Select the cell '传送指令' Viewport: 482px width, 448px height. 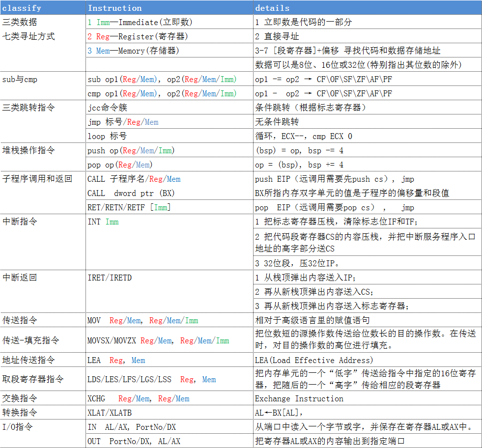pos(43,320)
